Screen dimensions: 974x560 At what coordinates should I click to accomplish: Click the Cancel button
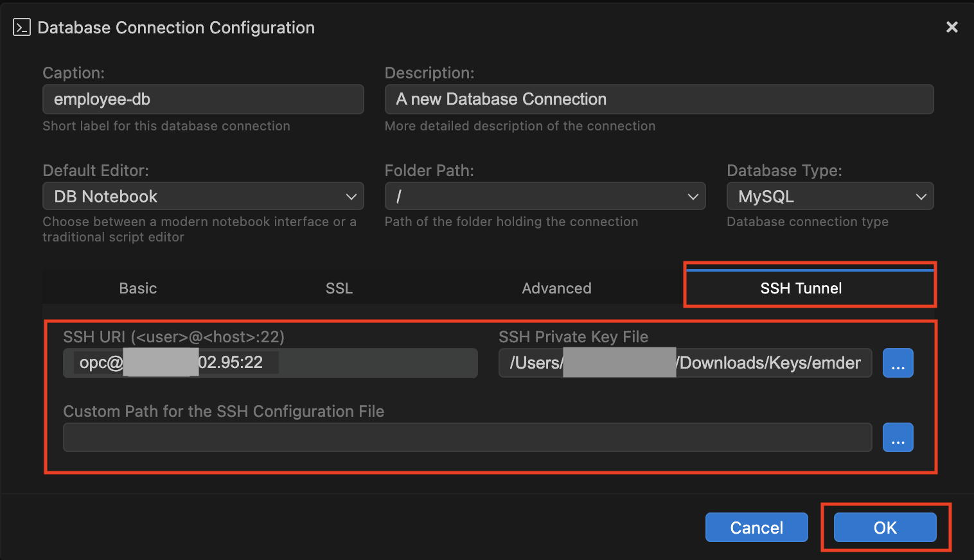click(x=756, y=527)
